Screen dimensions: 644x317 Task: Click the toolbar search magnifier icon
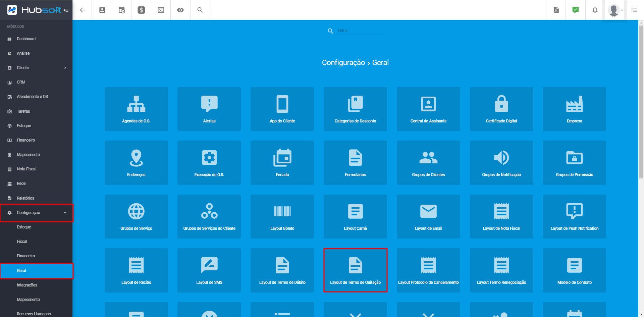coord(200,10)
